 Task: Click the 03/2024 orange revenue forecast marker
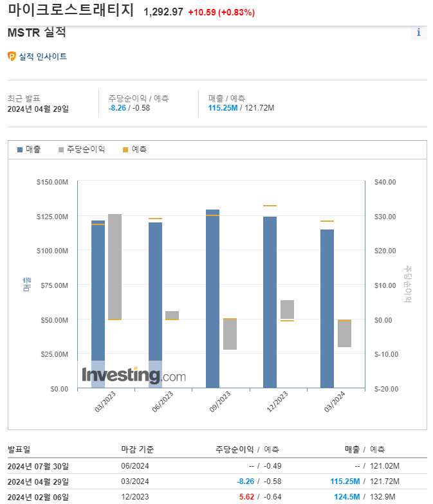[x=327, y=221]
